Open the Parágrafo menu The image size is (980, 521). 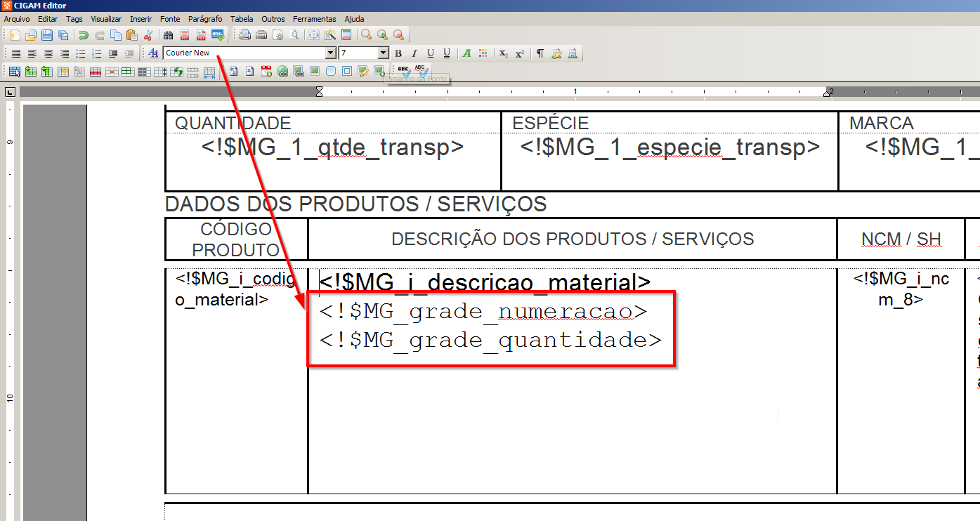point(205,19)
